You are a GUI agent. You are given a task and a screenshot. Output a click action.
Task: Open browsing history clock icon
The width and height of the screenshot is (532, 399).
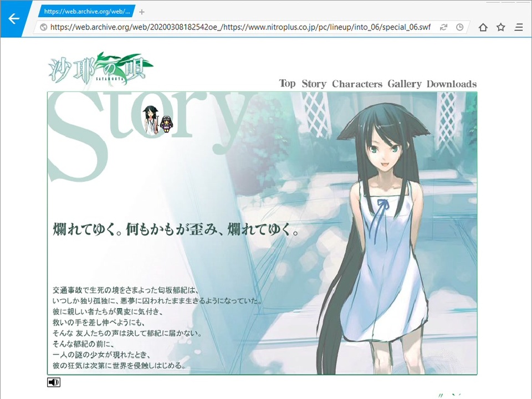pyautogui.click(x=460, y=27)
